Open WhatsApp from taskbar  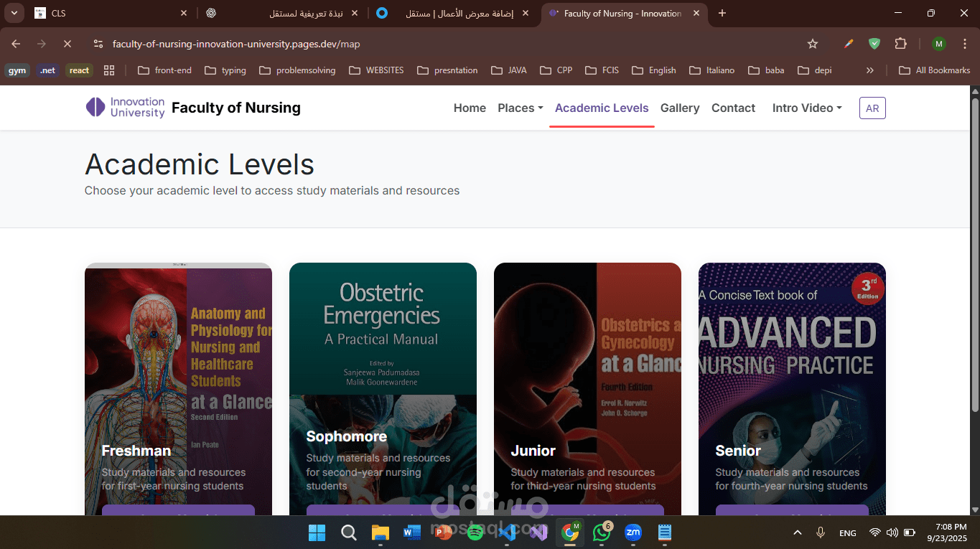[x=602, y=532]
